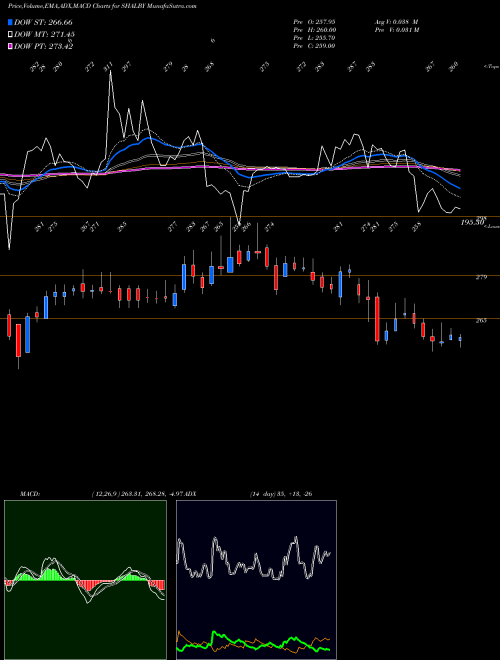
Task: Click the 279 price level label
Action: point(481,277)
